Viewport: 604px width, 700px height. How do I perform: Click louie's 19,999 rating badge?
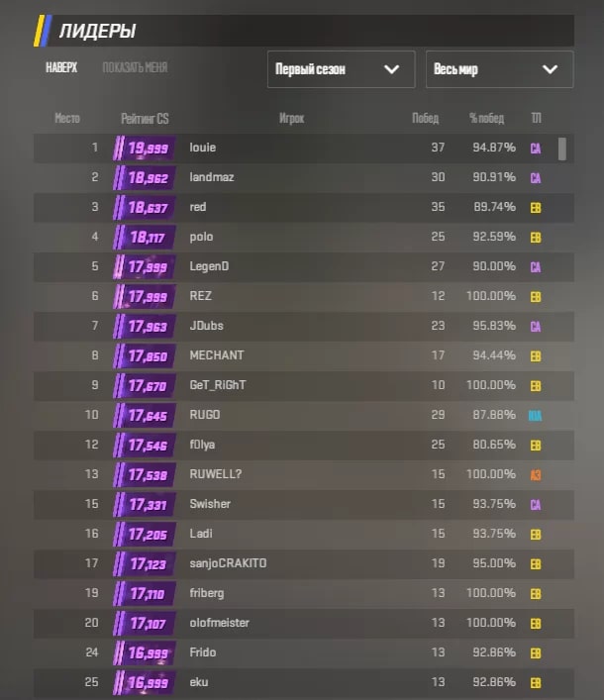(x=145, y=149)
